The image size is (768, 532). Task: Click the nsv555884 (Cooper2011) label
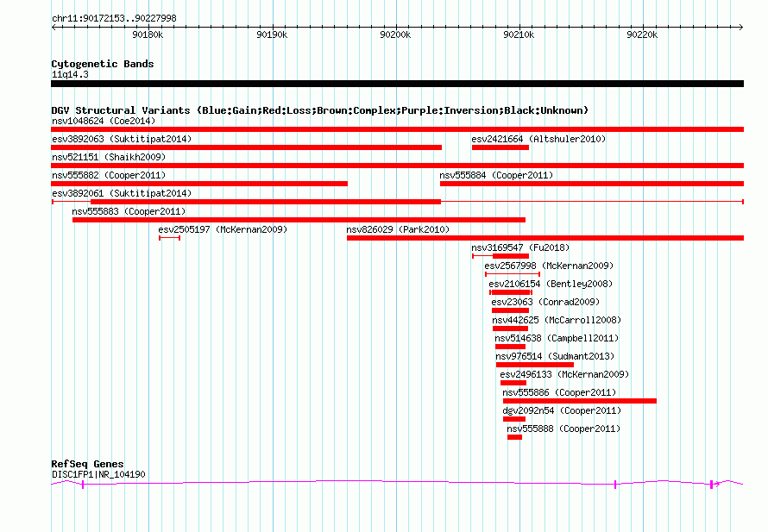(496, 175)
